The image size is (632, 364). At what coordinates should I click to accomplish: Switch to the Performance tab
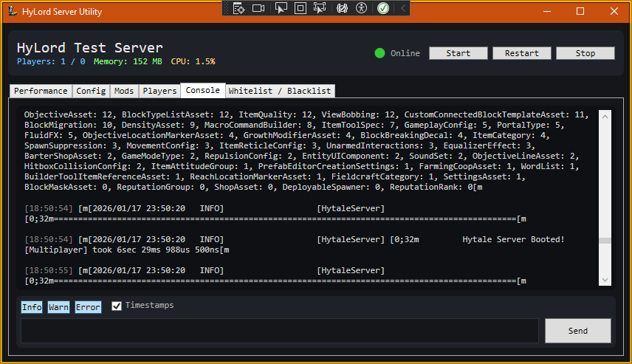(41, 91)
